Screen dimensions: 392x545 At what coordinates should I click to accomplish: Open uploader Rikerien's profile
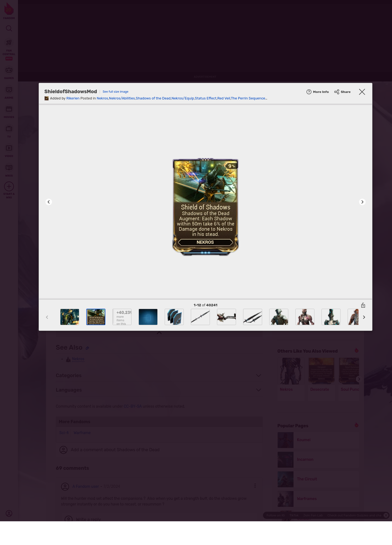coord(73,98)
